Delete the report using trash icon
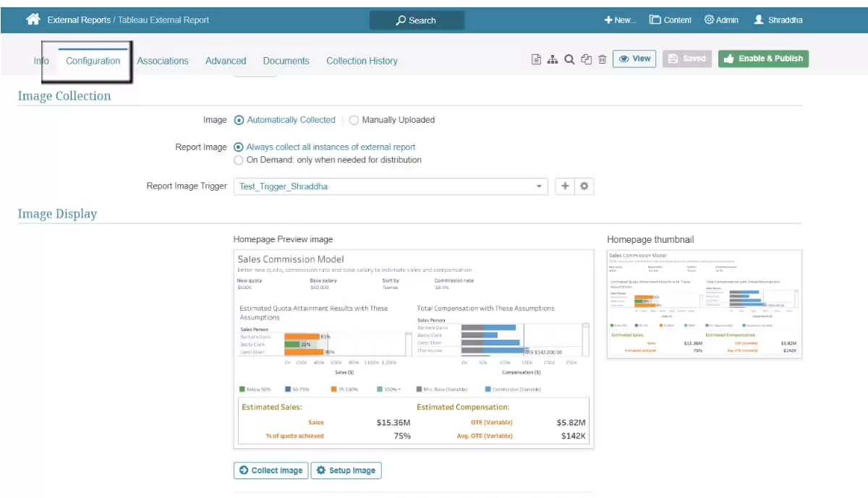Viewport: 868px width, 498px height. pos(602,59)
